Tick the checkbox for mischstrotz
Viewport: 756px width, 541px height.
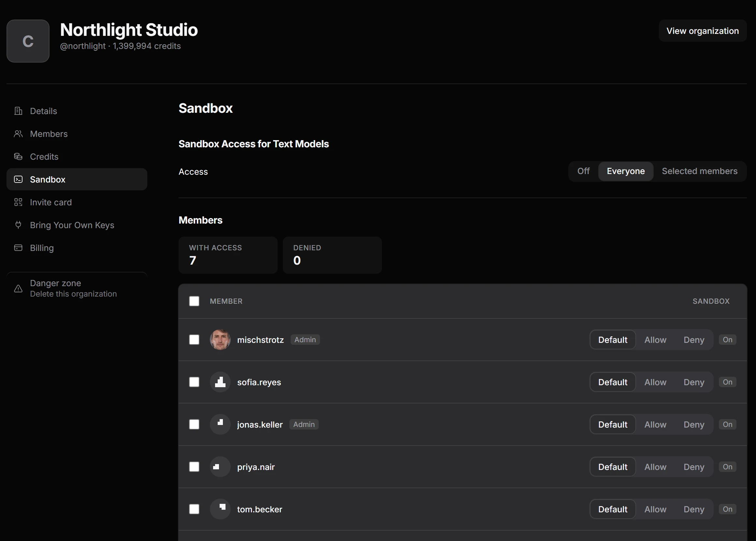[194, 340]
